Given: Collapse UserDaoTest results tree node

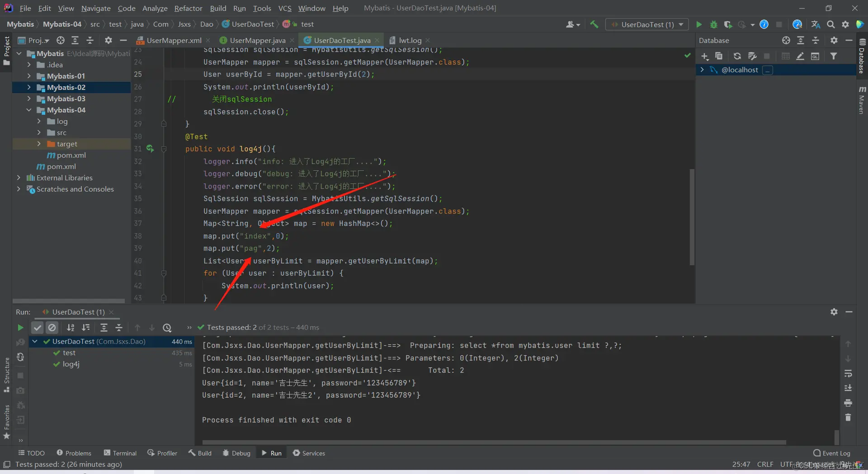Looking at the screenshot, I should tap(35, 342).
